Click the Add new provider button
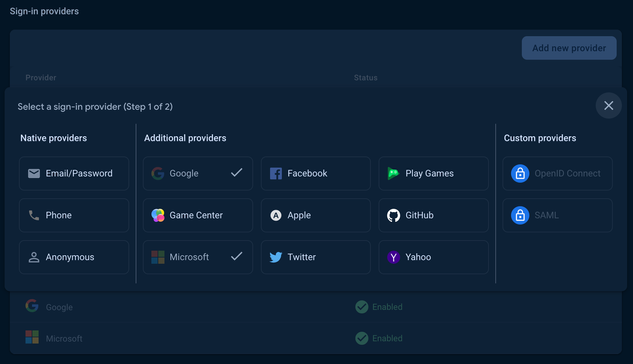This screenshot has height=364, width=633. click(569, 48)
